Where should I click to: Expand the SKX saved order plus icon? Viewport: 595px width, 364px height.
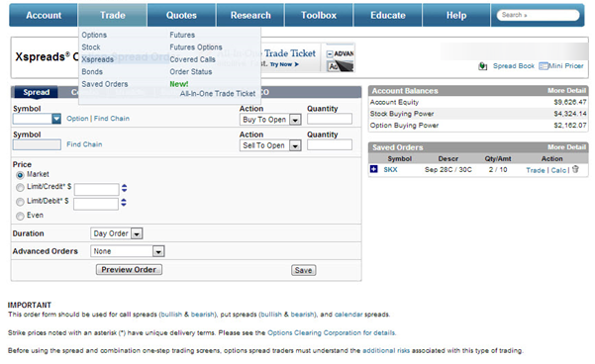[374, 169]
